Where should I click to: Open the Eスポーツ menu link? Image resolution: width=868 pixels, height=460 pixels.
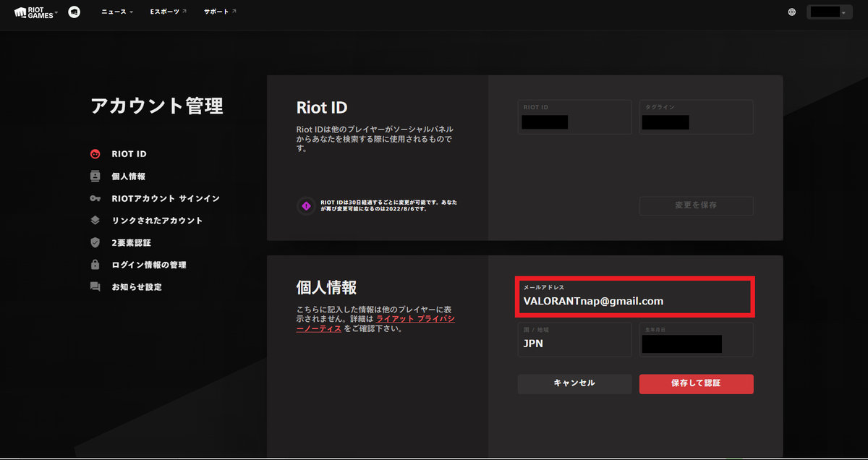168,12
